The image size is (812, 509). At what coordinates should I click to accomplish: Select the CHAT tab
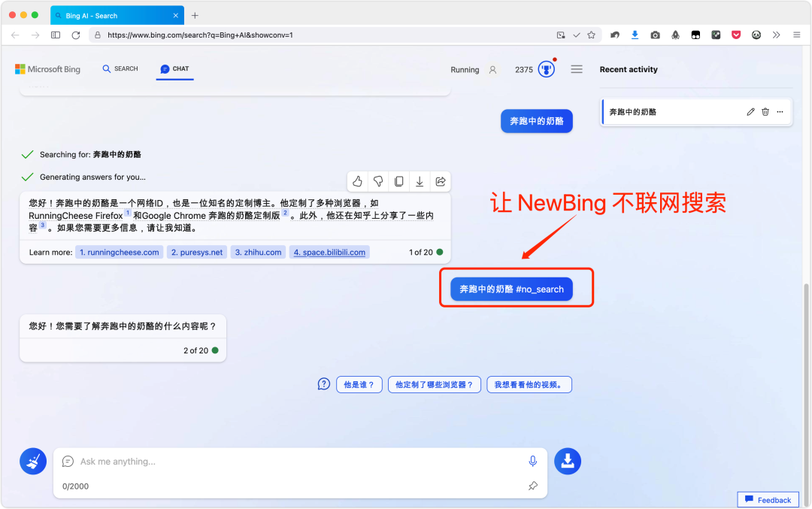click(x=174, y=69)
